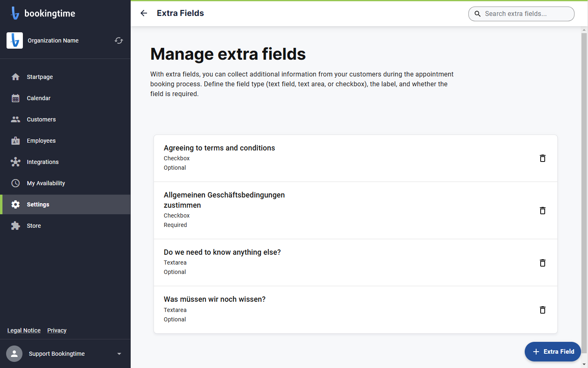Click the Startpage home icon
This screenshot has height=368, width=588.
16,77
